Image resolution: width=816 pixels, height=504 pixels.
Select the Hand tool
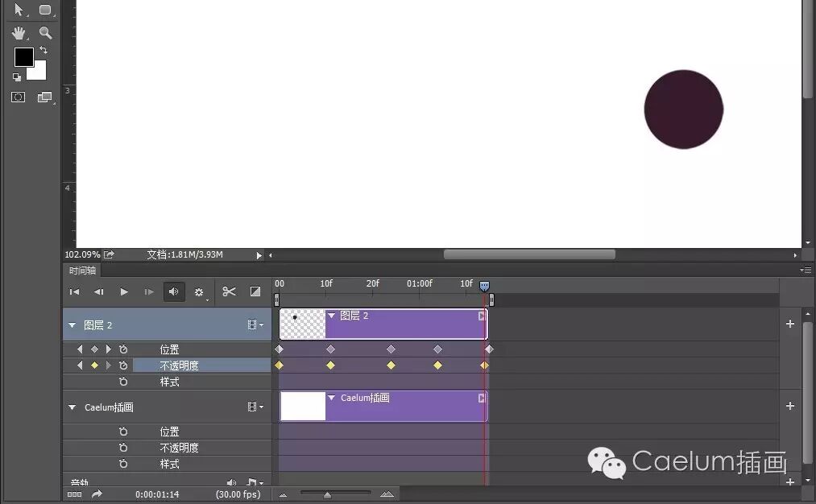(x=18, y=33)
